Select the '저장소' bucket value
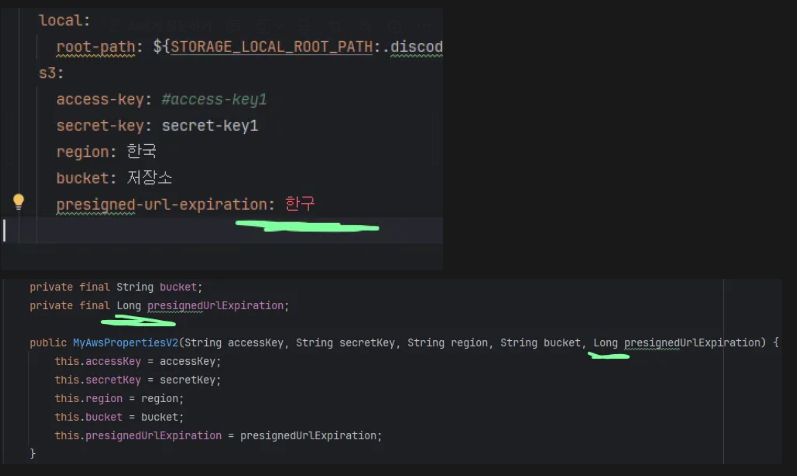797x476 pixels. (x=149, y=177)
